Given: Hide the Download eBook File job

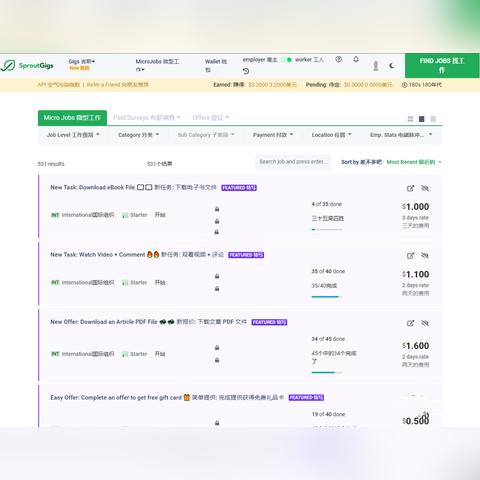Looking at the screenshot, I should click(x=425, y=188).
